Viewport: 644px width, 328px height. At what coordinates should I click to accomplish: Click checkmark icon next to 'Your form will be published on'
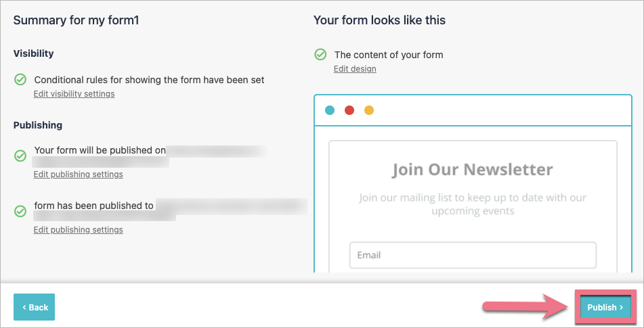20,156
